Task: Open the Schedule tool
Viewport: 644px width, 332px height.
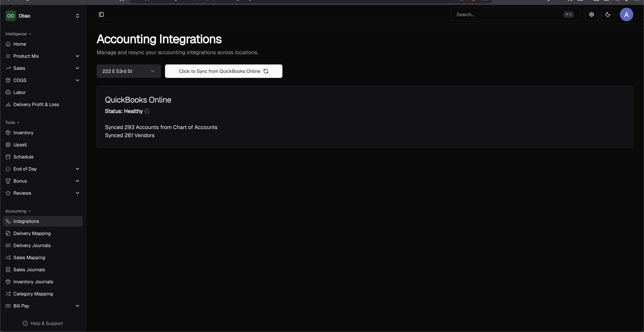Action: click(43, 157)
